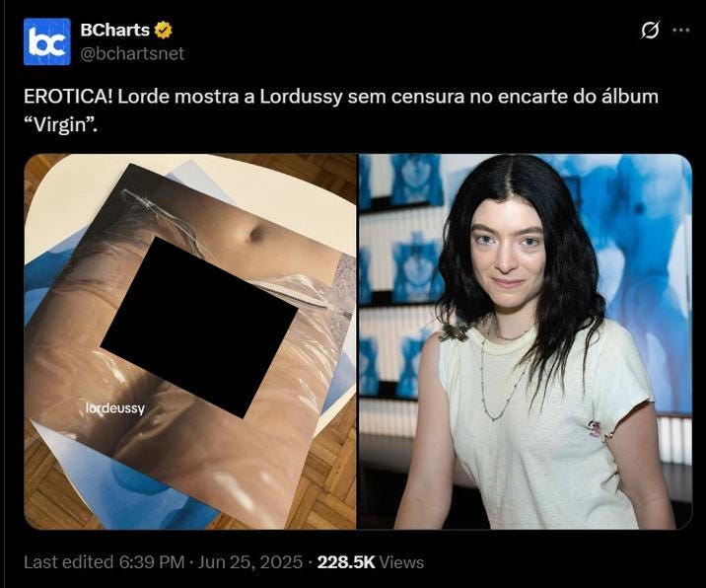Click the word Lordussy in tweet text
Viewport: 706px width, 588px height.
[x=301, y=97]
